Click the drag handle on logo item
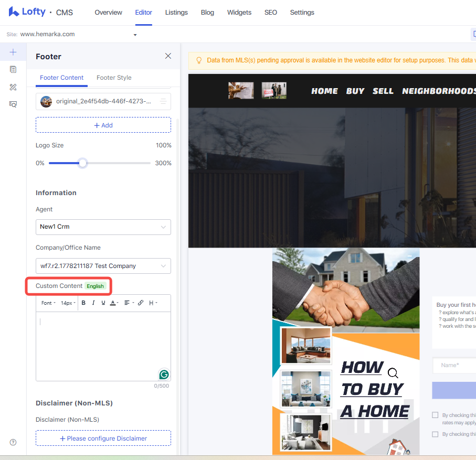The width and height of the screenshot is (476, 460). (x=163, y=101)
